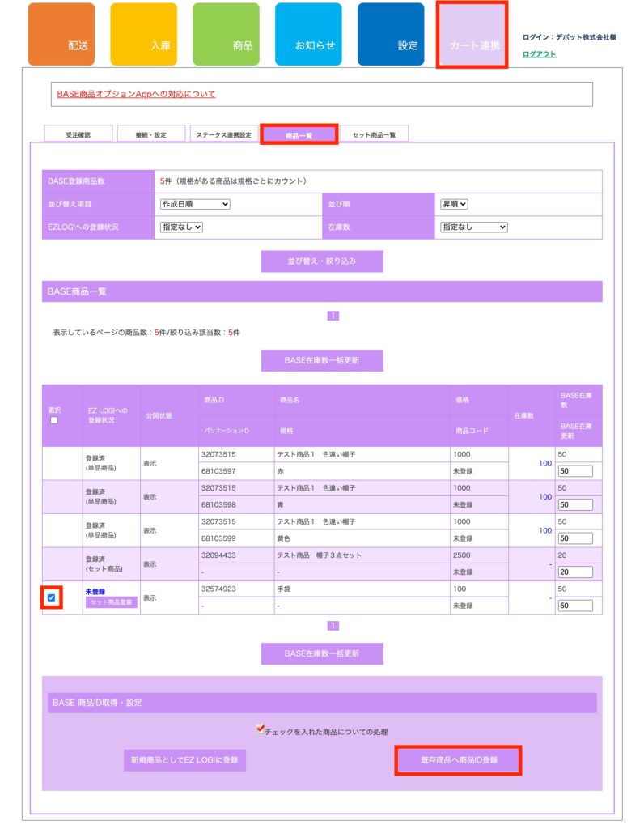Open the 設定 navigation tile
This screenshot has width=644, height=829.
click(391, 35)
